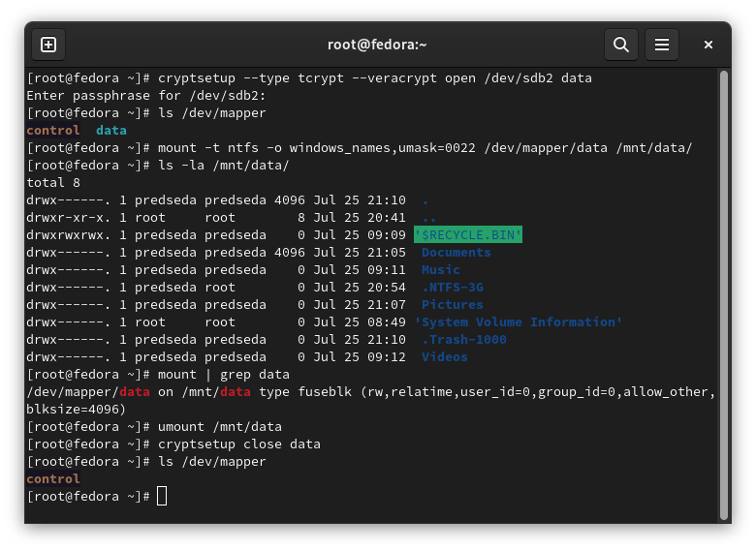Click the cursor at the last prompt
This screenshot has width=756, height=551.
pos(162,496)
